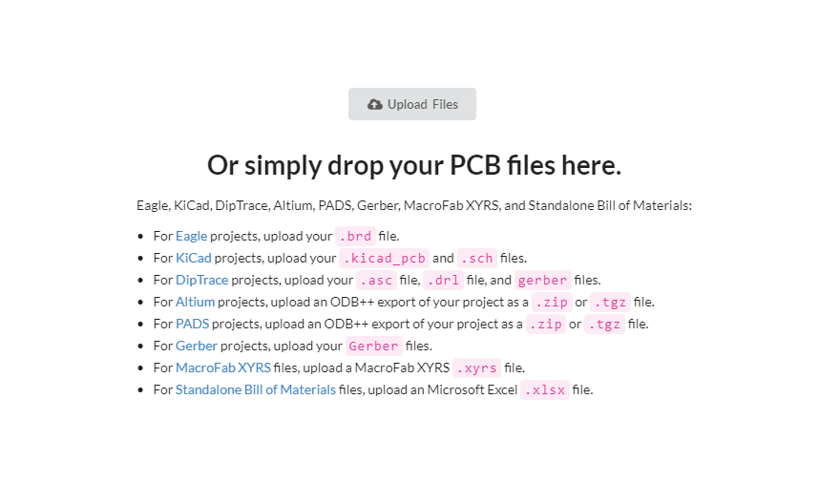Visit the PADS link
The height and width of the screenshot is (504, 819).
pos(192,324)
